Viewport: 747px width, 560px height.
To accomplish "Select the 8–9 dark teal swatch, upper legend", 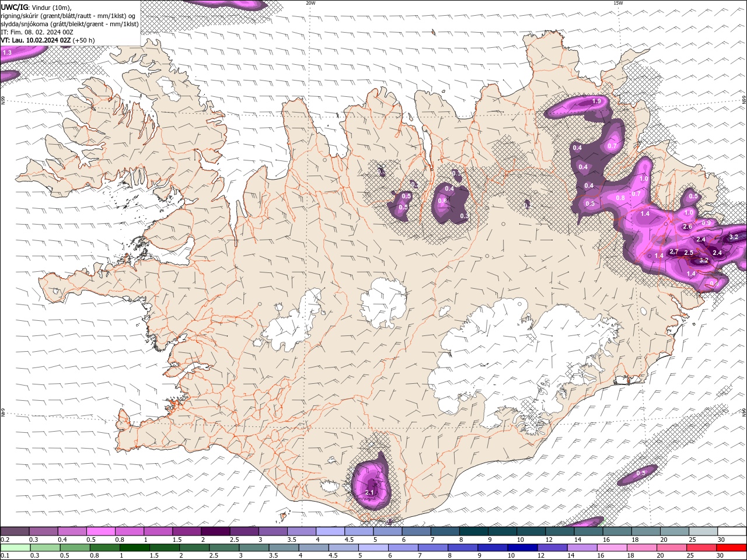I will [x=474, y=531].
